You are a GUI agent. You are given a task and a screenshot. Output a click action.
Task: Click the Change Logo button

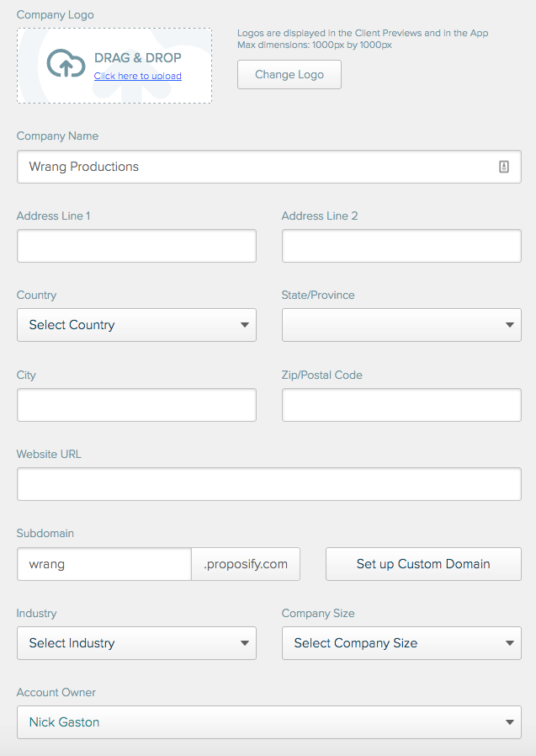[289, 75]
